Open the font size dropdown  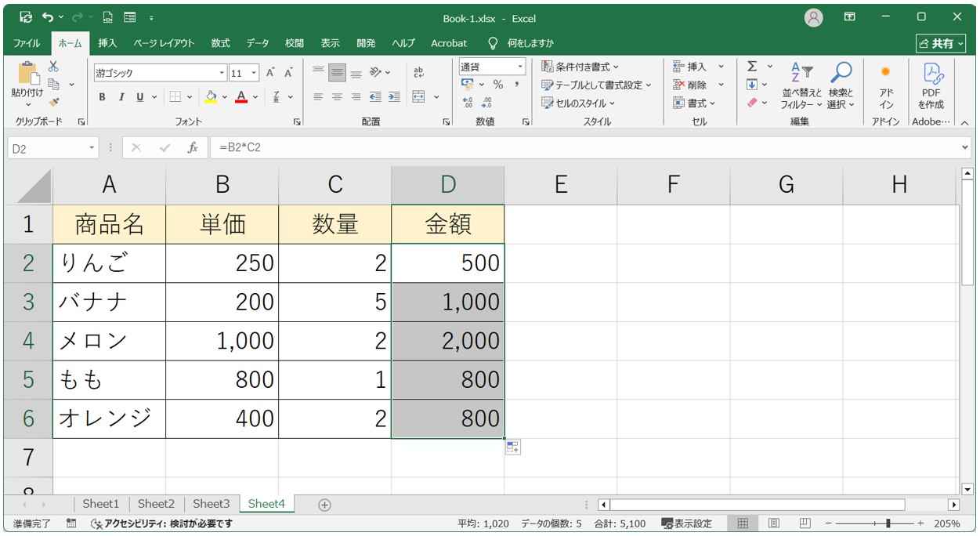(254, 73)
